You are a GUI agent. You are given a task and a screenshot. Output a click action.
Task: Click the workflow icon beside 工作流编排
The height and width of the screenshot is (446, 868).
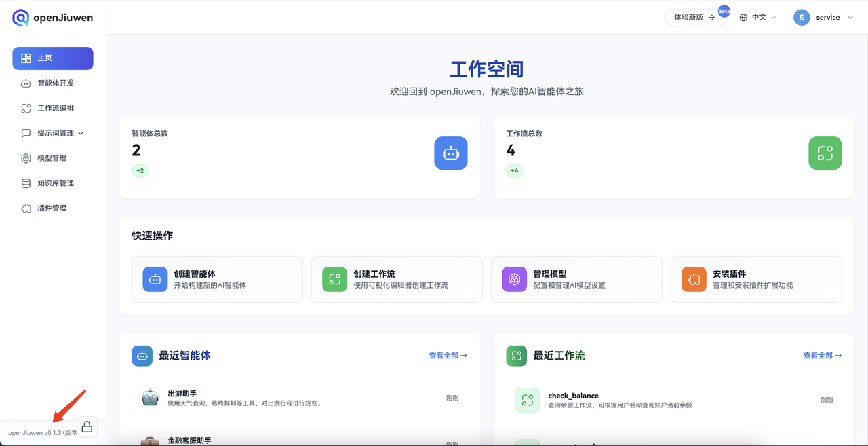coord(26,109)
